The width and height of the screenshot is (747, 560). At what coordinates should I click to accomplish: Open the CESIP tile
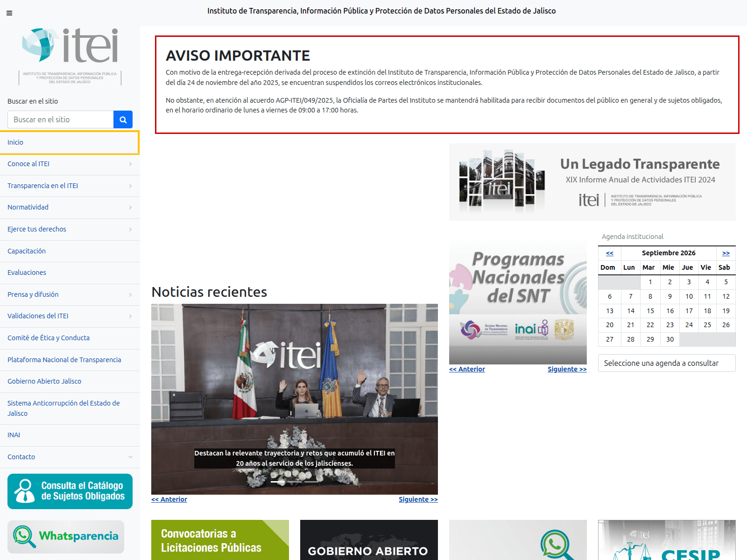(x=667, y=540)
